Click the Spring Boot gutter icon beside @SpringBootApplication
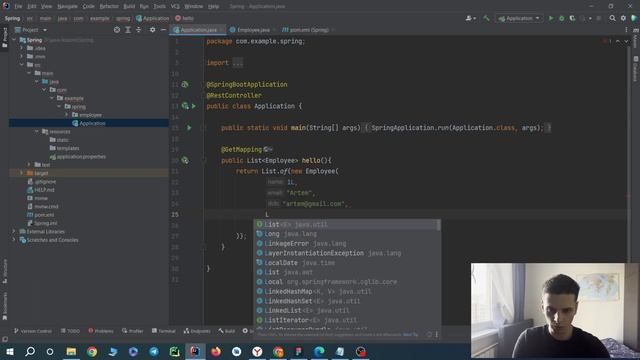Image resolution: width=640 pixels, height=360 pixels. [185, 84]
